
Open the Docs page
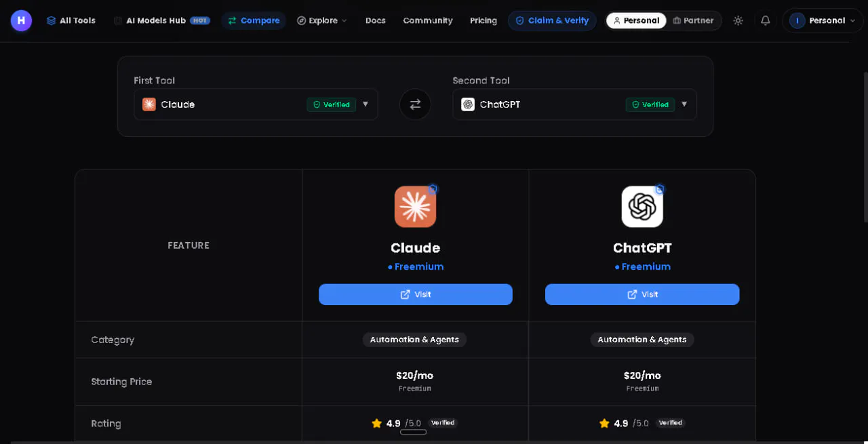click(x=376, y=20)
